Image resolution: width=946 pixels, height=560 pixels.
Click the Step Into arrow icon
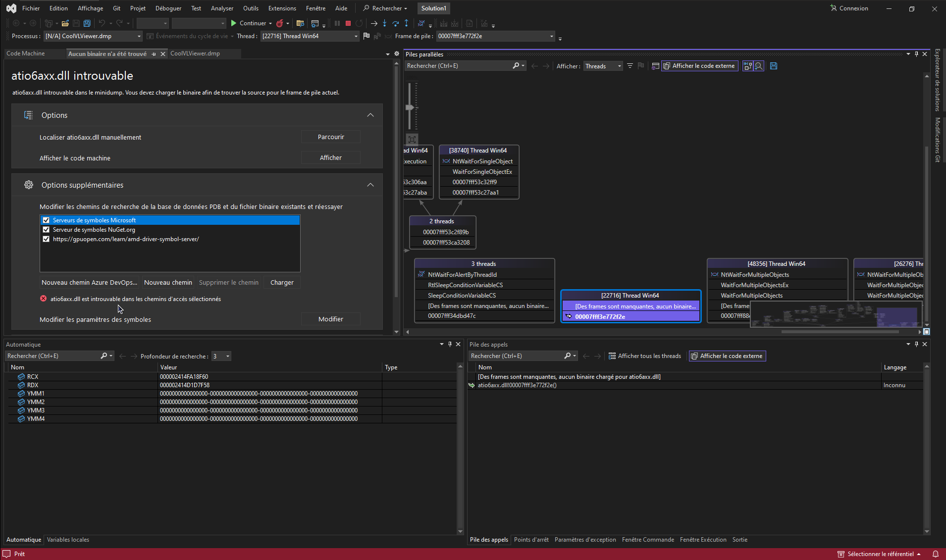(x=384, y=23)
